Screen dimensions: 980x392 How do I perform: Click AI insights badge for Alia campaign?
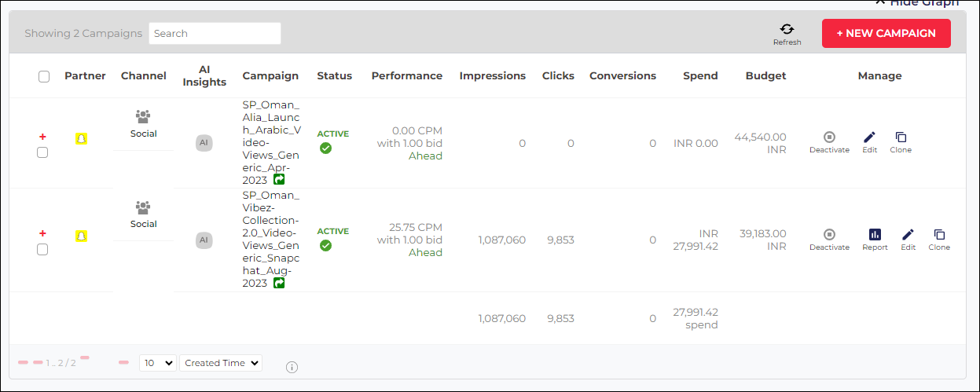pyautogui.click(x=204, y=143)
